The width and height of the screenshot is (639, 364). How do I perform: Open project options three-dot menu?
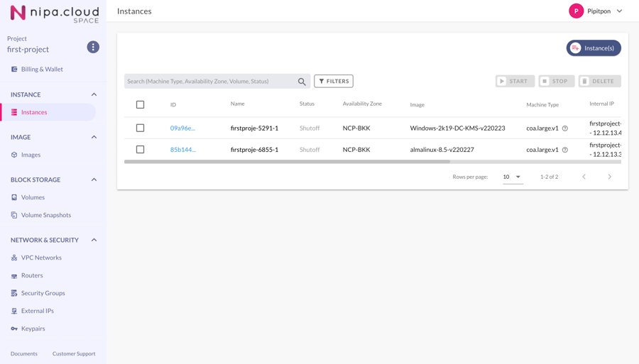click(93, 47)
